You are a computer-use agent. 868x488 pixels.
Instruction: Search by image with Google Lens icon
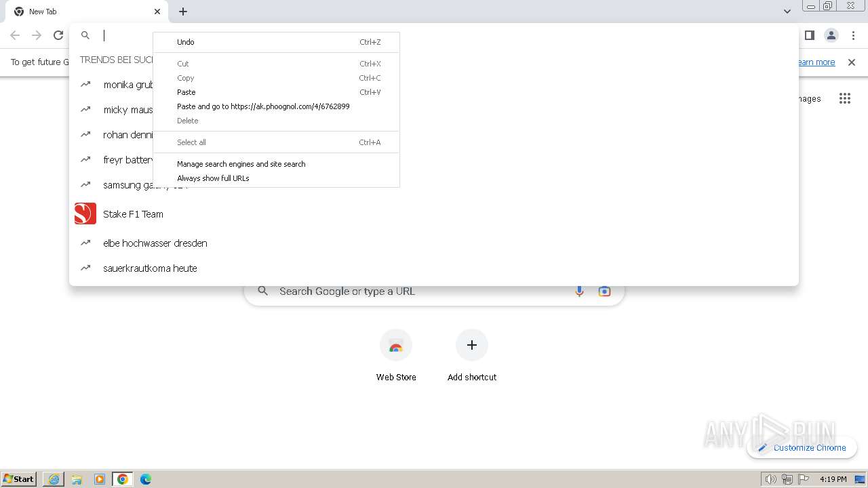click(x=604, y=291)
